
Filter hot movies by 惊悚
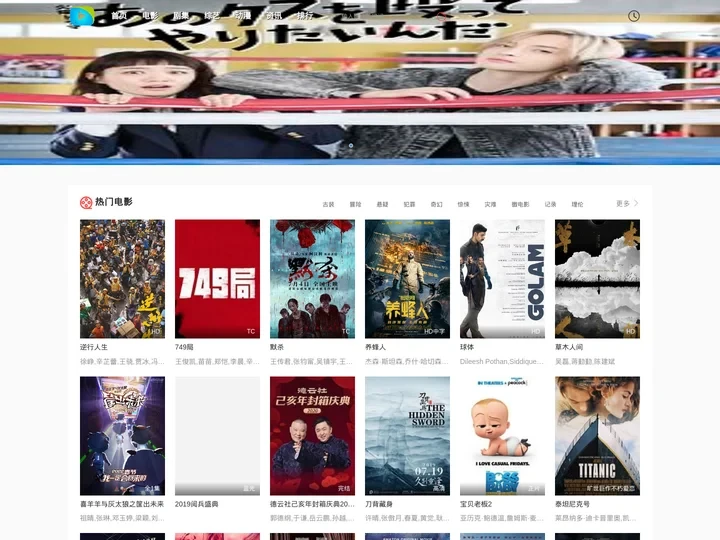coord(463,204)
